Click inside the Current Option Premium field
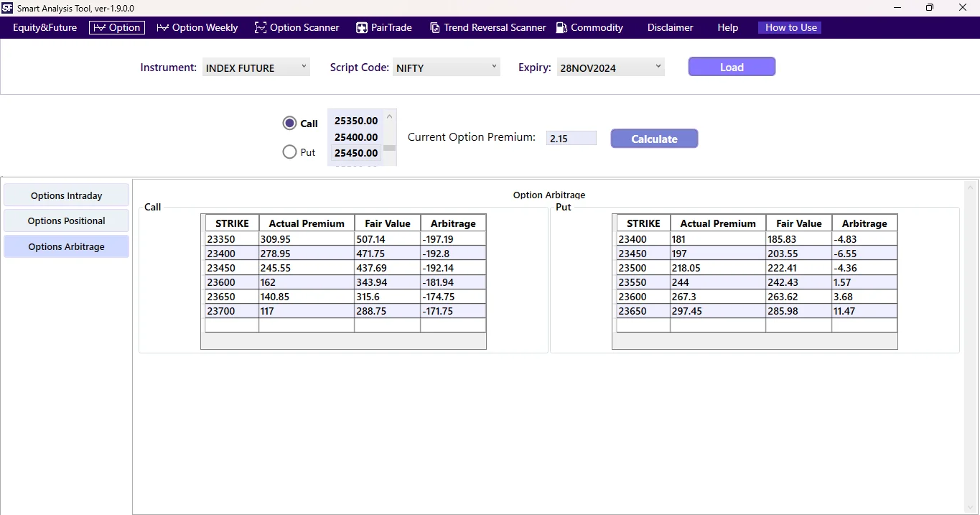The width and height of the screenshot is (980, 515). pyautogui.click(x=571, y=138)
